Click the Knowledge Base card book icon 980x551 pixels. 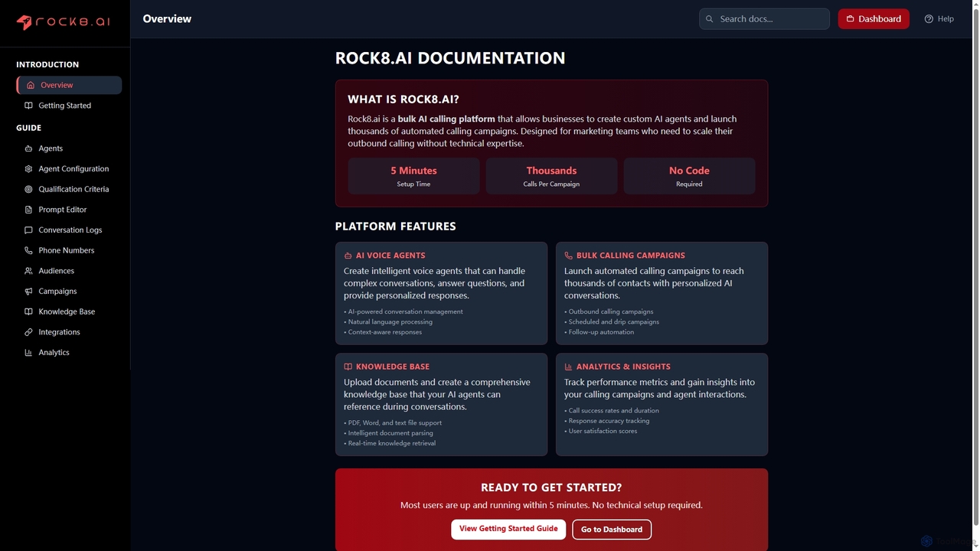[x=348, y=367]
